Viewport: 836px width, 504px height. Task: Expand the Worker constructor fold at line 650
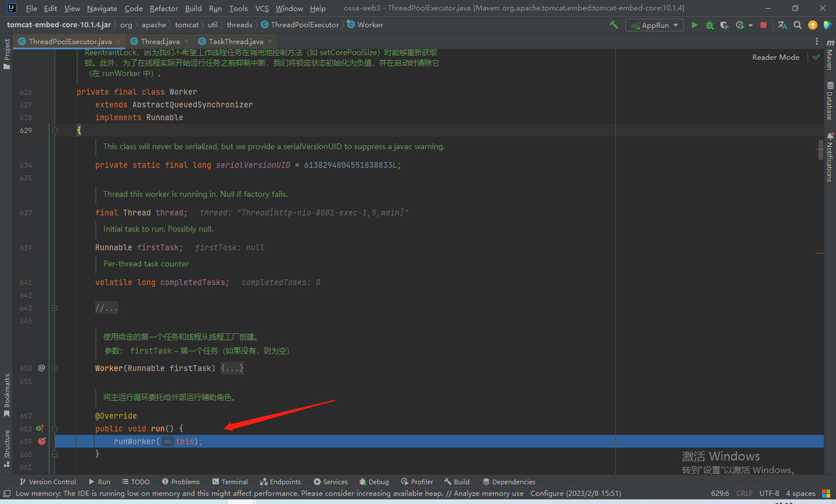[55, 368]
